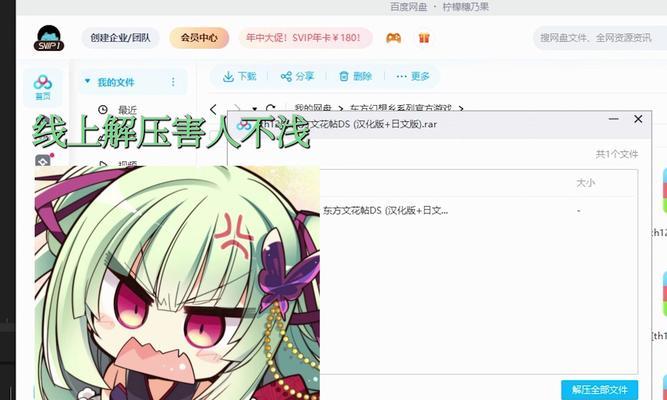Collapse the 我的文件 tree arrow
667x400 pixels.
click(x=87, y=81)
